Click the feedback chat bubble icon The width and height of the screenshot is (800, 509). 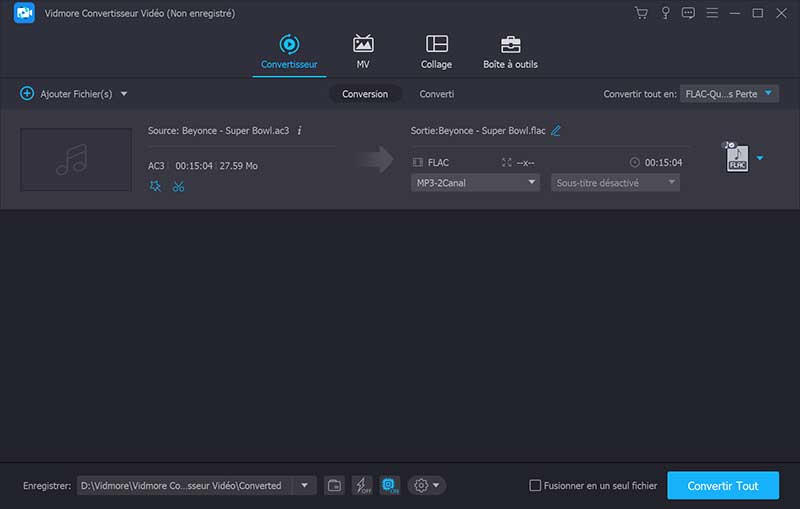(x=688, y=13)
